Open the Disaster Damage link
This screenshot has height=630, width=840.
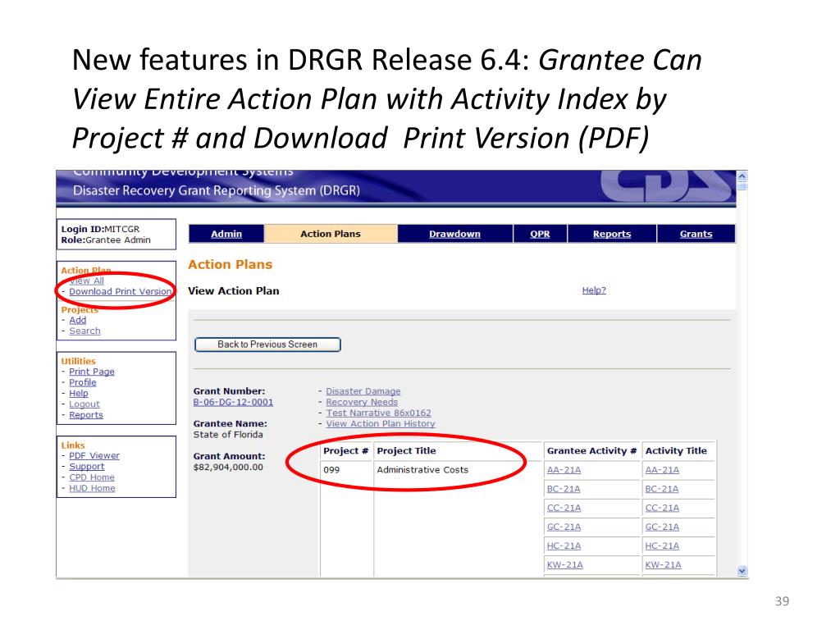pos(363,391)
